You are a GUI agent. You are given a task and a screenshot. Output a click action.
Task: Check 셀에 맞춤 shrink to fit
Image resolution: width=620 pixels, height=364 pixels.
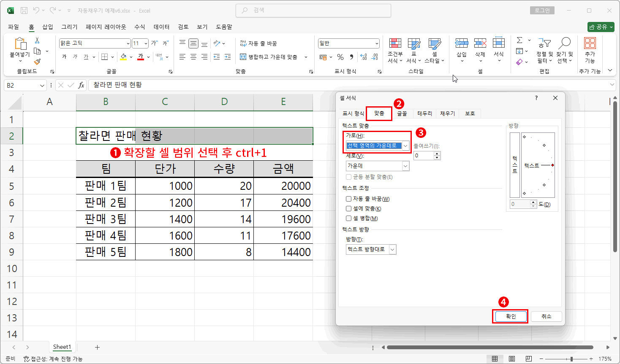[x=349, y=208]
